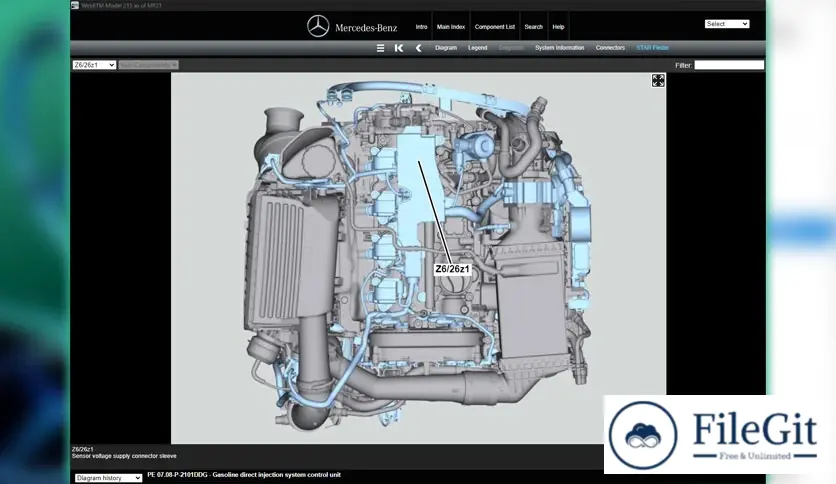Open the Select language dropdown

click(727, 24)
